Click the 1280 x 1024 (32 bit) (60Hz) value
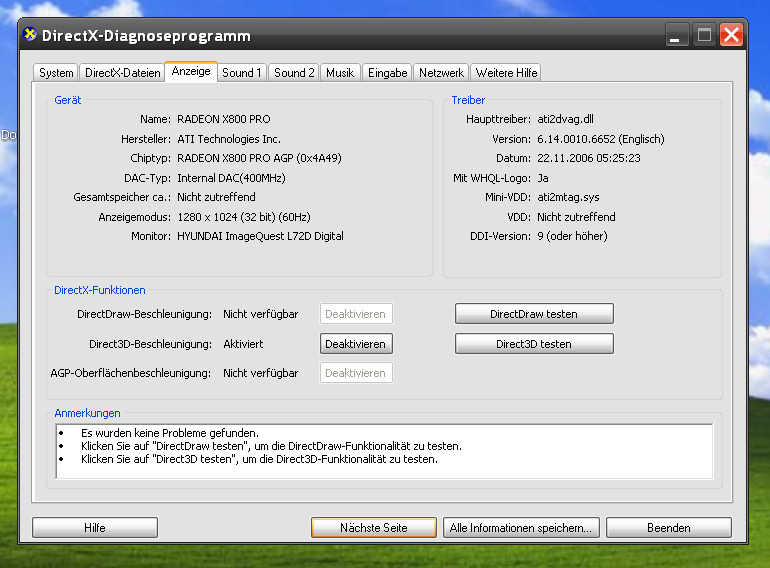The height and width of the screenshot is (568, 770). click(x=244, y=217)
